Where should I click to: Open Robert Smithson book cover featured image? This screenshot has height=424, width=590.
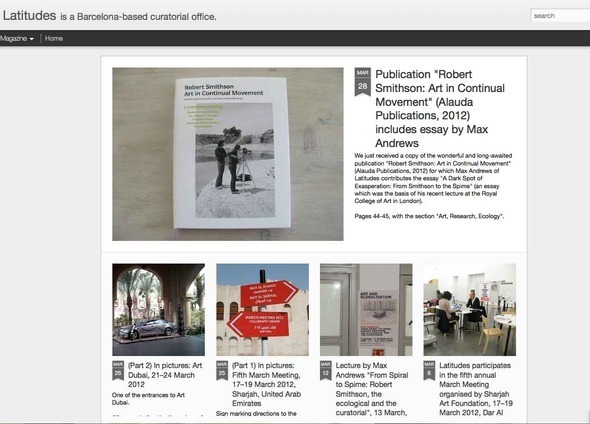[228, 154]
